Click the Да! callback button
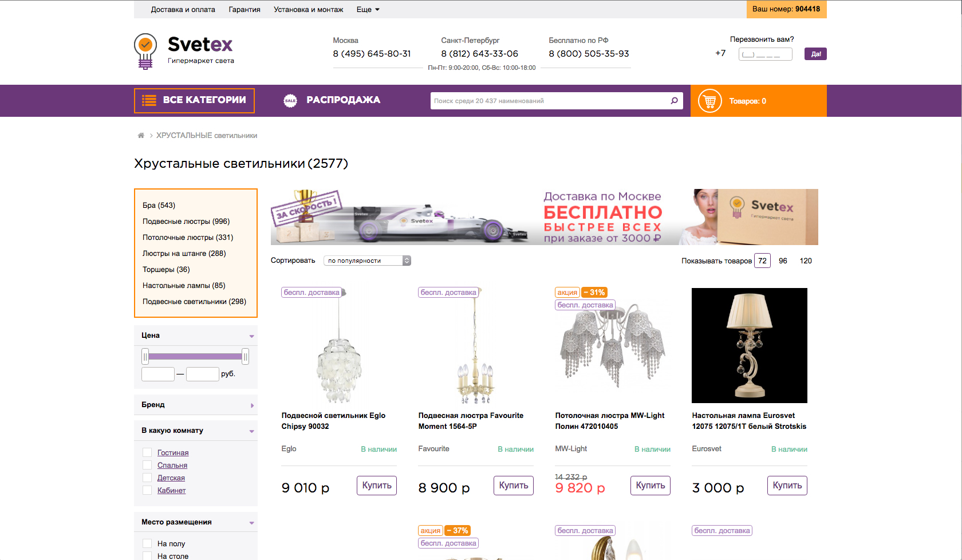 (x=815, y=54)
